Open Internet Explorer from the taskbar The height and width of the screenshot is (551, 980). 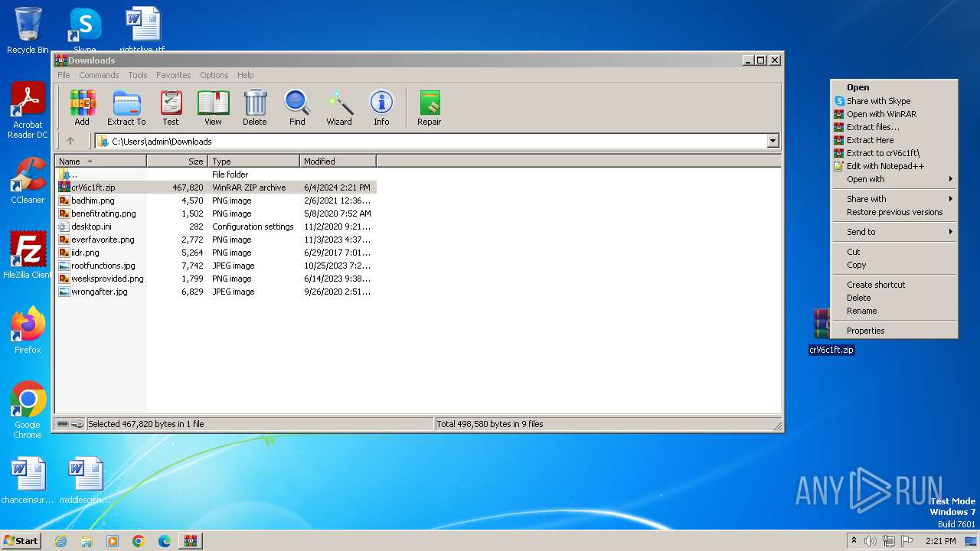click(x=60, y=541)
